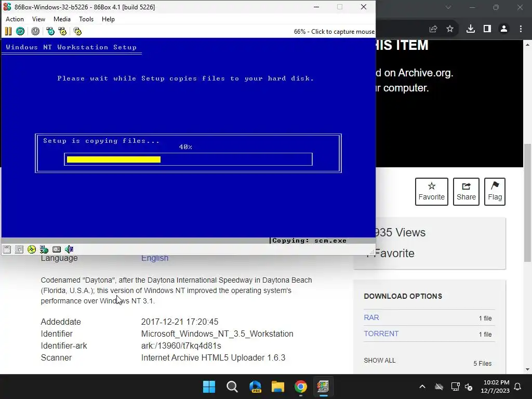Click the network tray icon in taskbar
This screenshot has width=532, height=399.
click(455, 387)
